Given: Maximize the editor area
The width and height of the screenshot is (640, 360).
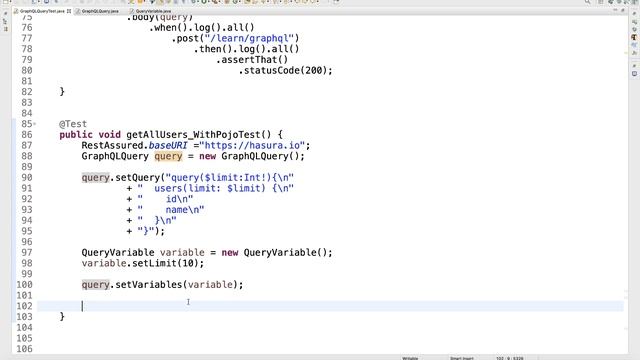Looking at the screenshot, I should 623,11.
